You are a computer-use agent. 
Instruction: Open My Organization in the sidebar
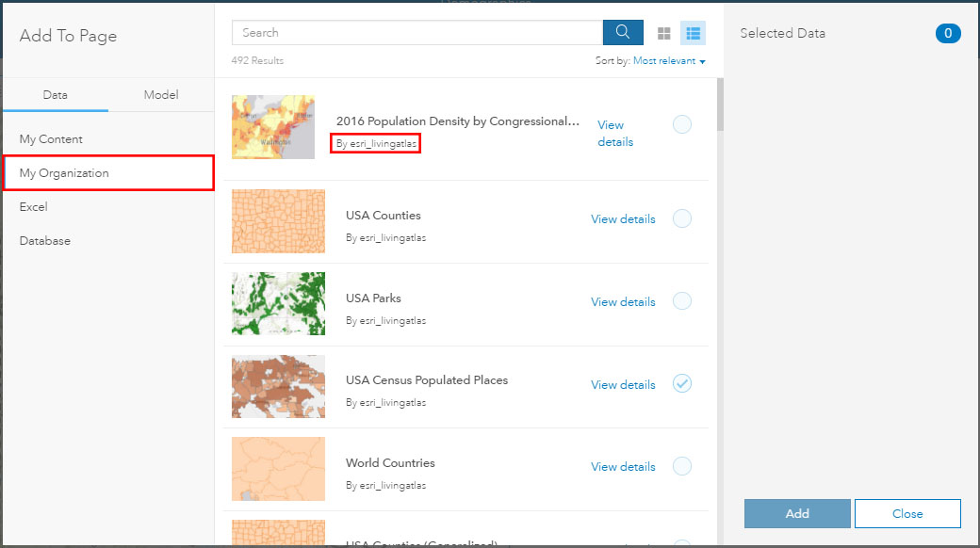coord(64,173)
